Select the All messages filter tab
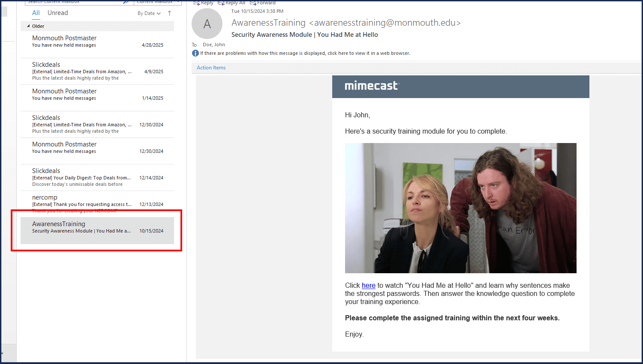This screenshot has width=643, height=364. pyautogui.click(x=36, y=13)
